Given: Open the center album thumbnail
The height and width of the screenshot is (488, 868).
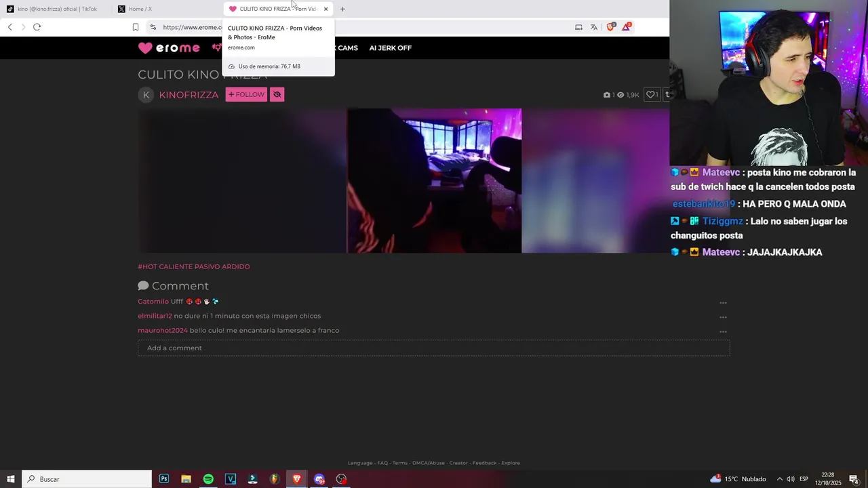Looking at the screenshot, I should 434,180.
